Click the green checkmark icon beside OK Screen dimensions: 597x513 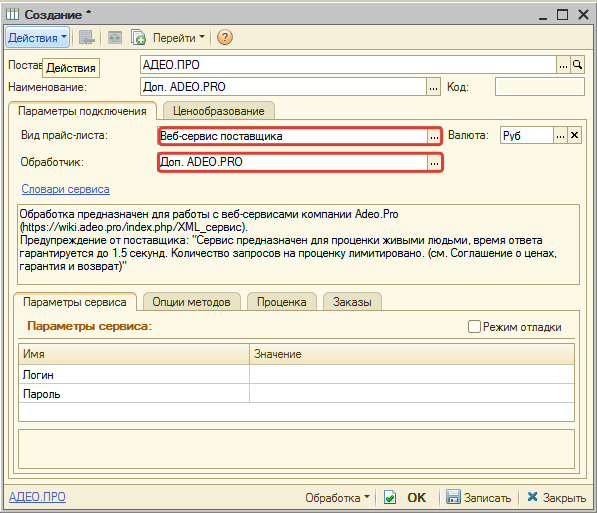pos(390,497)
